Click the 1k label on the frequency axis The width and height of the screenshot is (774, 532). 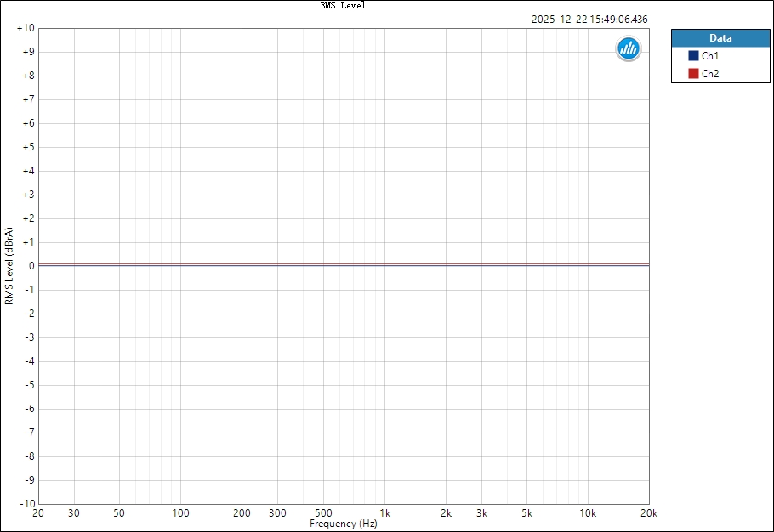tap(384, 513)
